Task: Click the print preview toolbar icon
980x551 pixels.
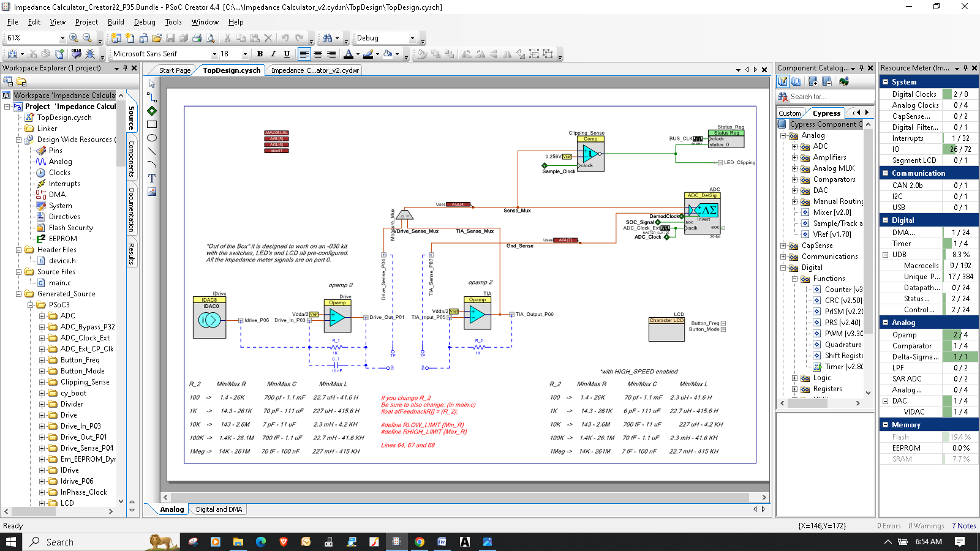Action: click(x=210, y=38)
